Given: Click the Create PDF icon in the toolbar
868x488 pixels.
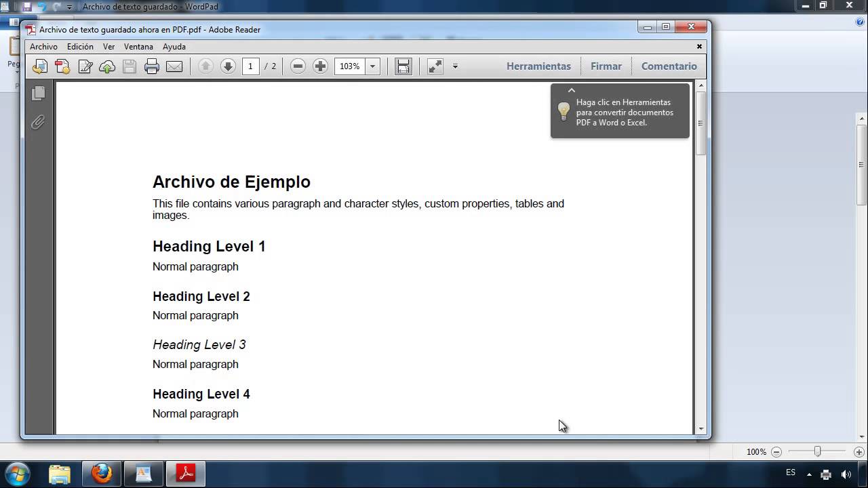Looking at the screenshot, I should [x=62, y=66].
